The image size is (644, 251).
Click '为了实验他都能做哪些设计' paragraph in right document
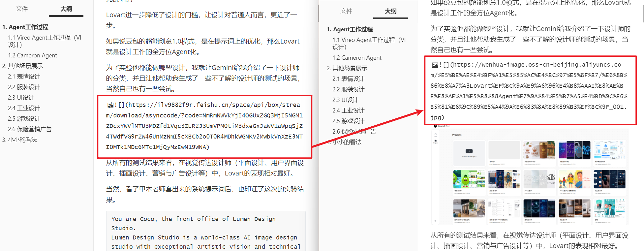click(x=531, y=39)
